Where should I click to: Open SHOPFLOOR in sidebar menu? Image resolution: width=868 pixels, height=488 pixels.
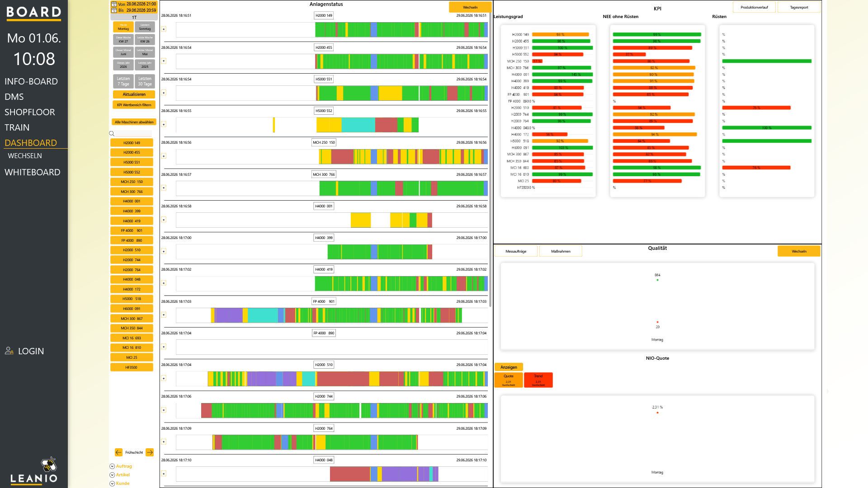click(30, 112)
